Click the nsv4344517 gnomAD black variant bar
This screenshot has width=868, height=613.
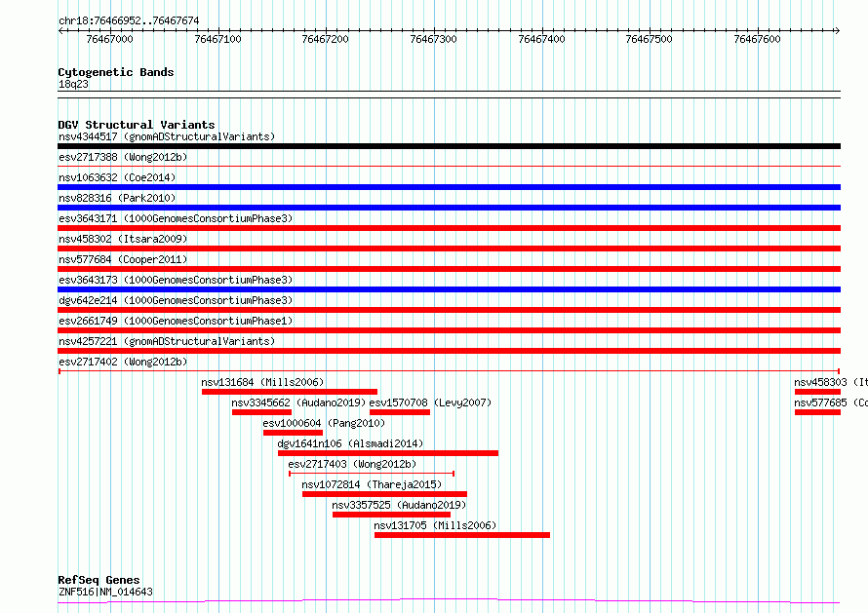449,146
